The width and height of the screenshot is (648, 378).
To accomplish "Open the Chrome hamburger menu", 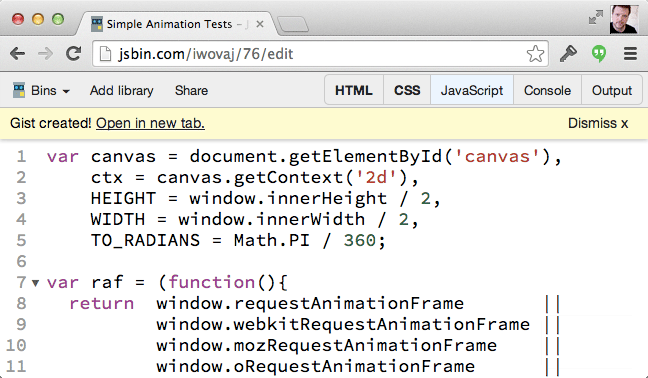I will 630,54.
